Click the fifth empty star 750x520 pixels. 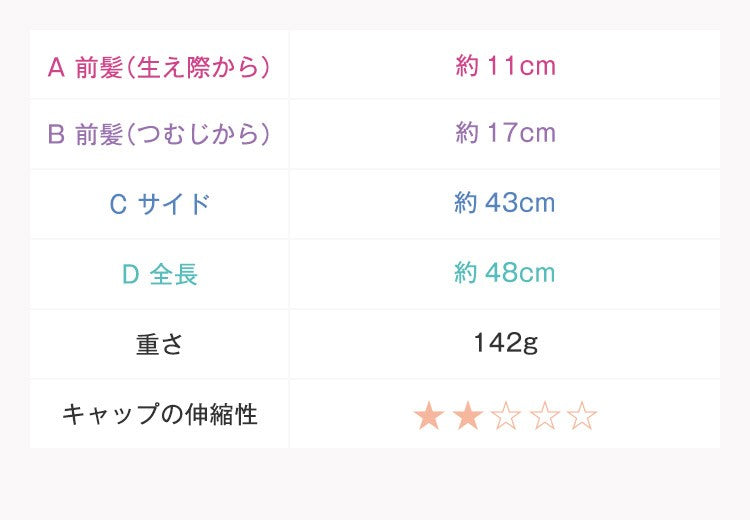pyautogui.click(x=581, y=416)
